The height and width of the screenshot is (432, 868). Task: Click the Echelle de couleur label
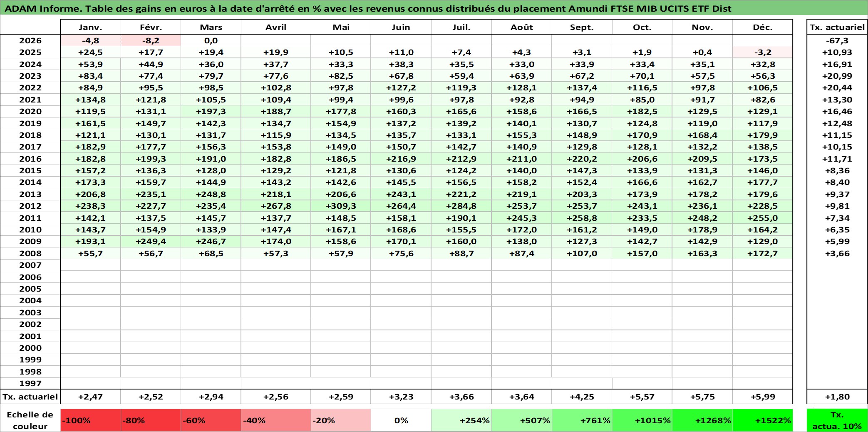(30, 420)
